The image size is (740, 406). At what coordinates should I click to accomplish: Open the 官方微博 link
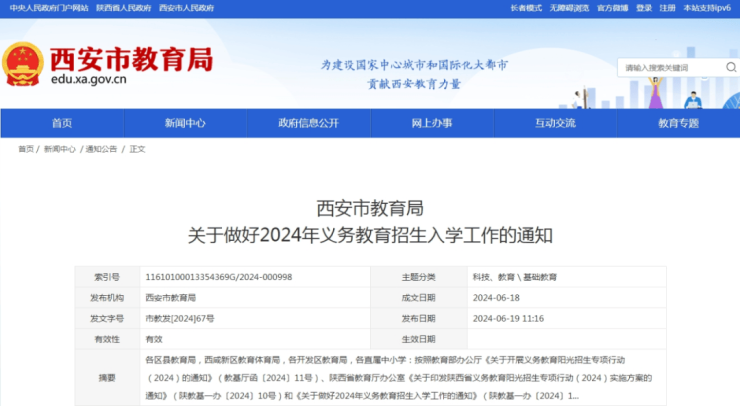tap(612, 8)
